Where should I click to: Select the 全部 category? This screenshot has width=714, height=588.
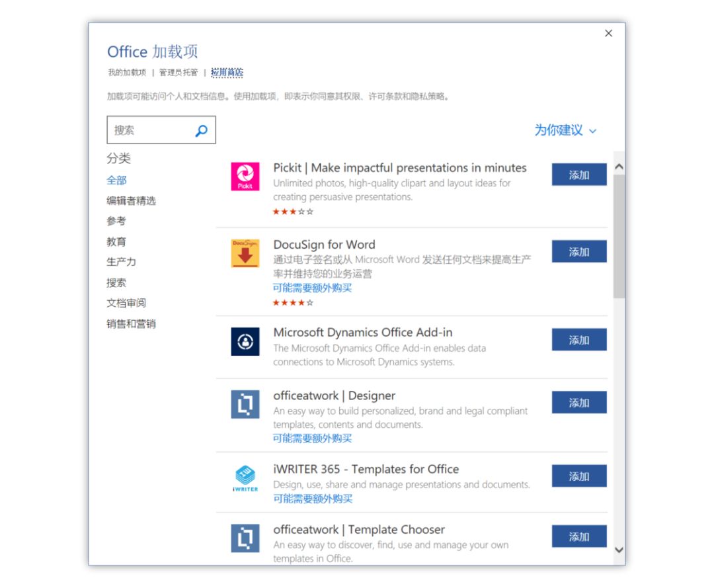(x=116, y=181)
